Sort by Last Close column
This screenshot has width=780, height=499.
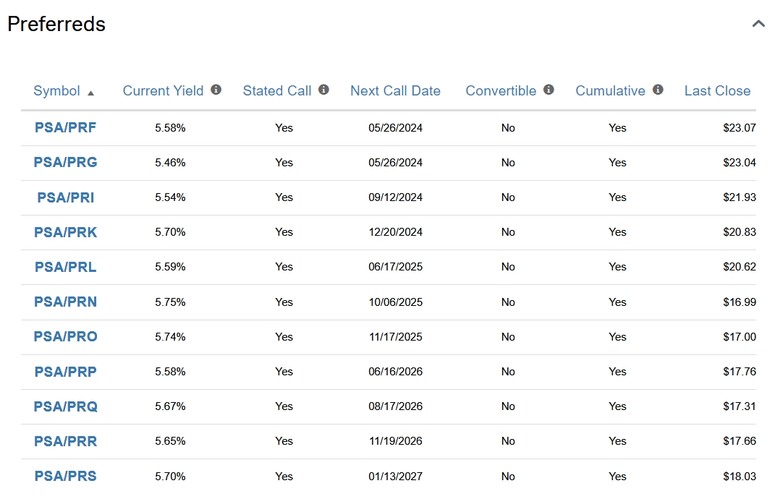[x=717, y=91]
